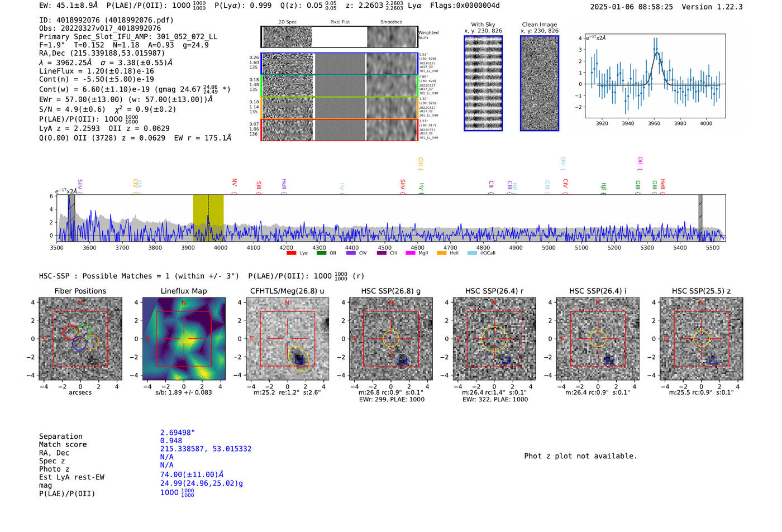782x532 pixels.
Task: Click the blue match box in HSC z cutout
Action: (713, 360)
